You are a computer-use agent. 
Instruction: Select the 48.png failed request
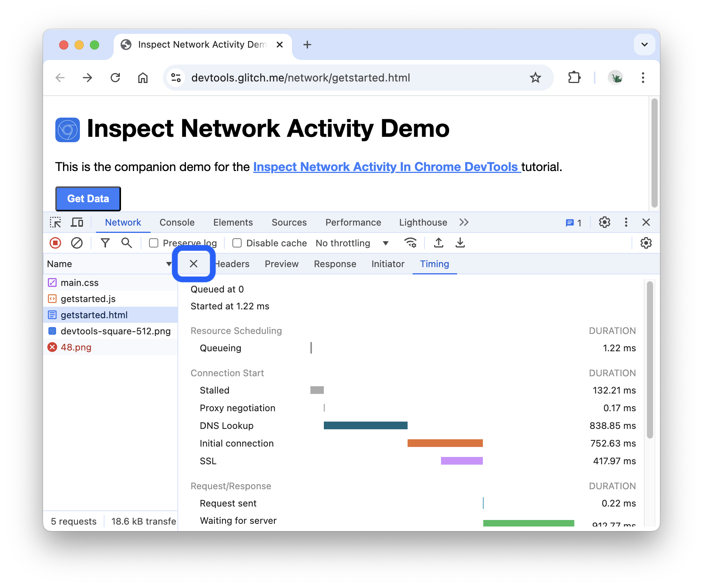pos(76,347)
